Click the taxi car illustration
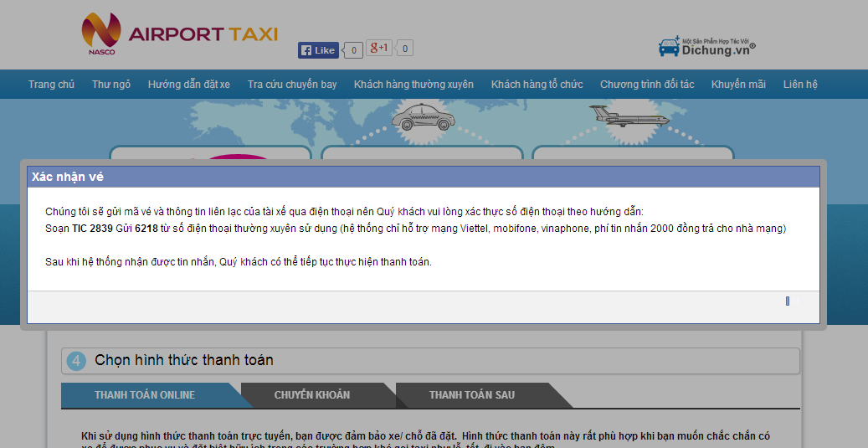Viewport: 868px width, 448px height. pyautogui.click(x=423, y=116)
